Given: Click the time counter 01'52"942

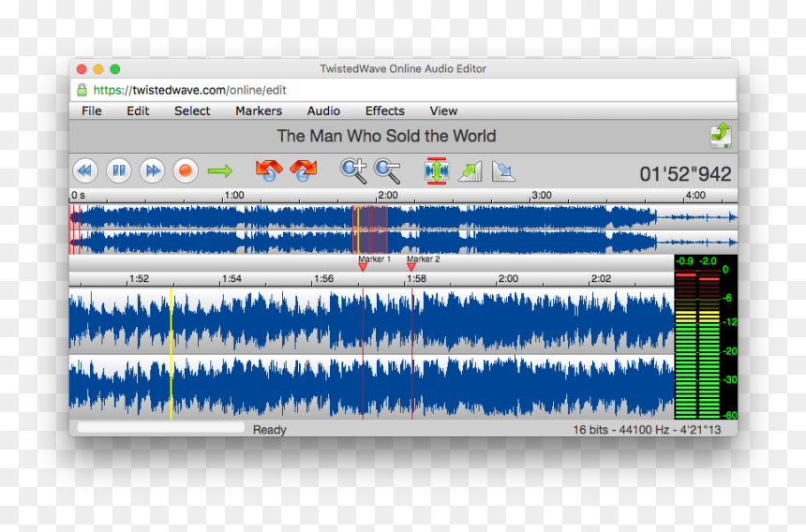Looking at the screenshot, I should [685, 174].
